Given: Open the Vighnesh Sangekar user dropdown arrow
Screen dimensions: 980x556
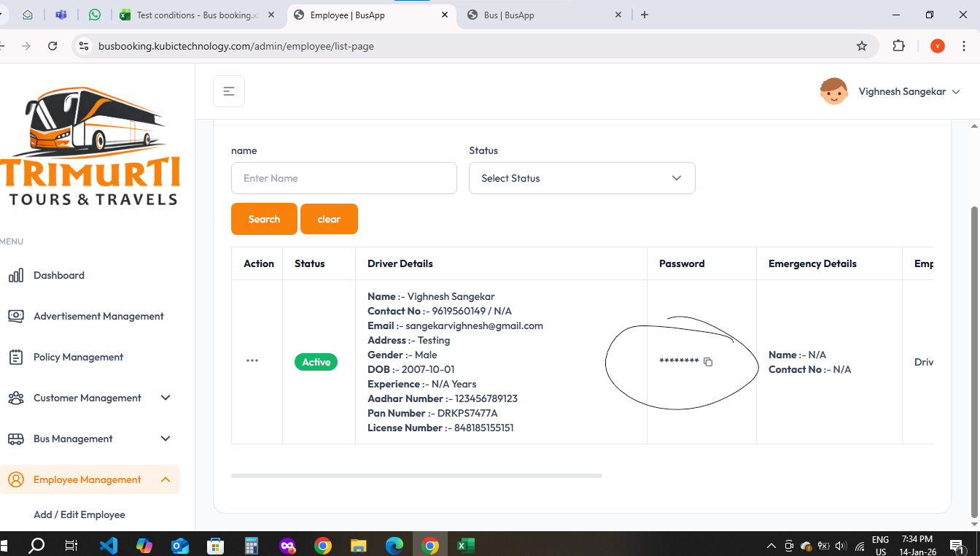Looking at the screenshot, I should (956, 92).
